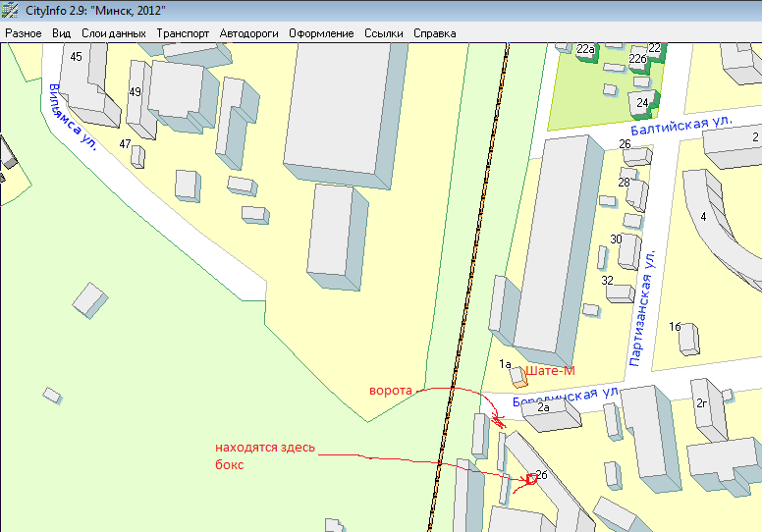Open the Ссылки menu
762x532 pixels.
(x=383, y=33)
